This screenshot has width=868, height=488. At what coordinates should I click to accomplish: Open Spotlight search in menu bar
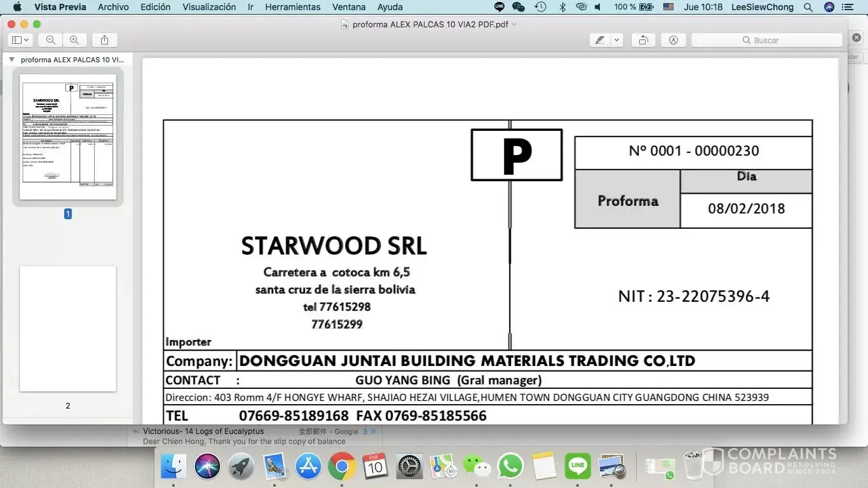point(808,7)
